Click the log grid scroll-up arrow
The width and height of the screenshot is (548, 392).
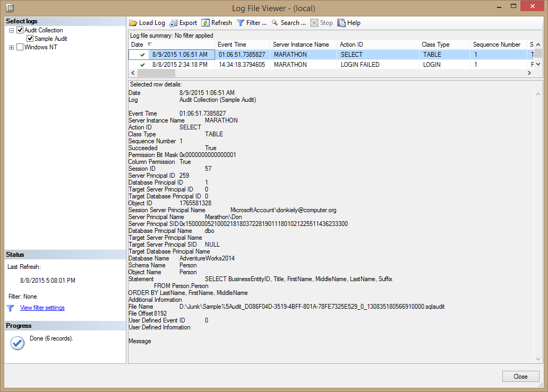538,45
